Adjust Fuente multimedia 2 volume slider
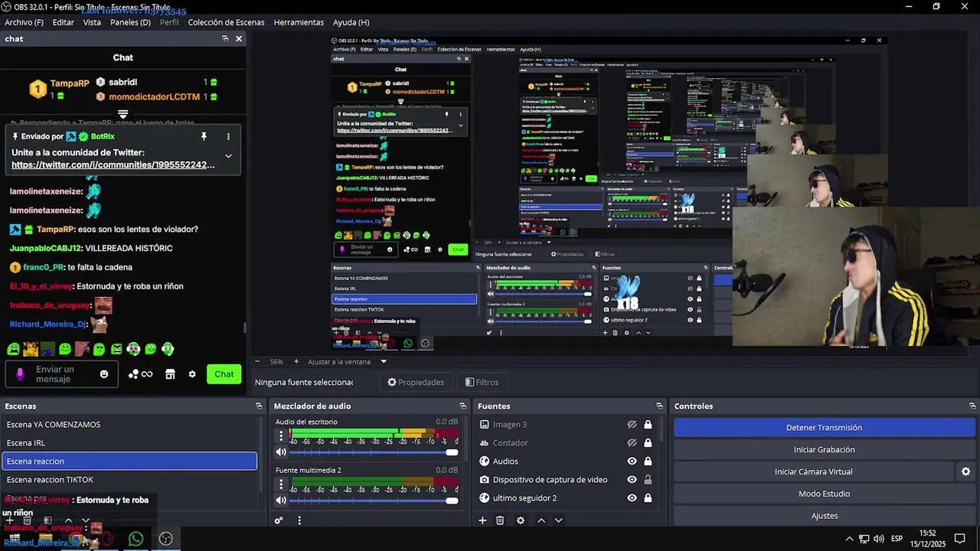Screen dimensions: 980x551 (x=374, y=500)
